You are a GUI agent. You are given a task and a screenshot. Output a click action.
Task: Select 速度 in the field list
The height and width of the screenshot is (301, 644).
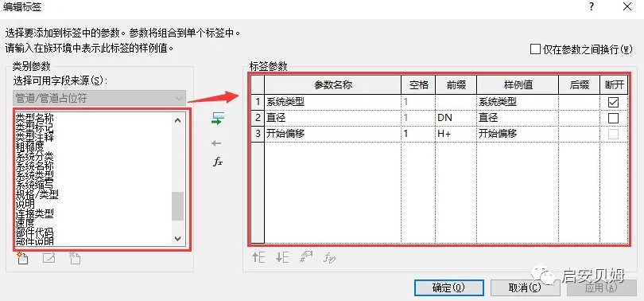point(25,223)
